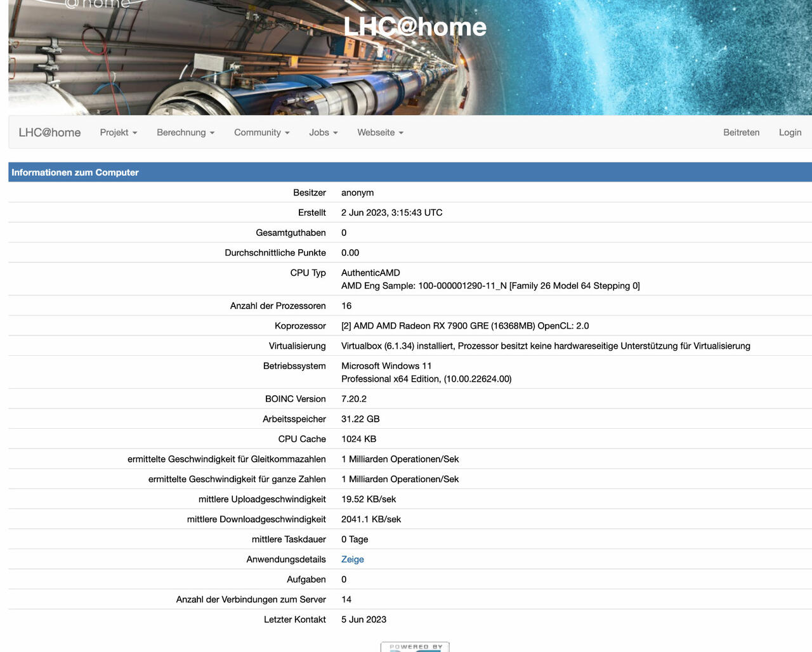Expand the Webseite menu
The height and width of the screenshot is (652, 812).
pos(380,133)
